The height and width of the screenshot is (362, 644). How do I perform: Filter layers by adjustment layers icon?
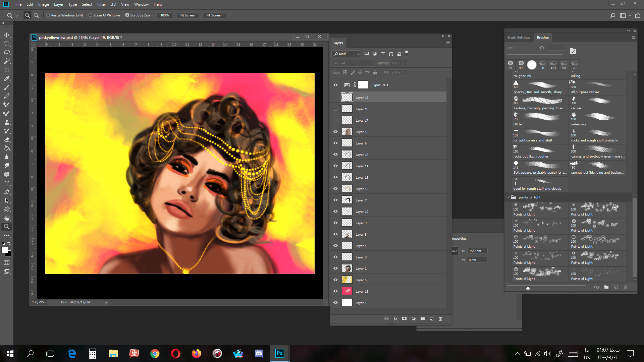pyautogui.click(x=375, y=54)
